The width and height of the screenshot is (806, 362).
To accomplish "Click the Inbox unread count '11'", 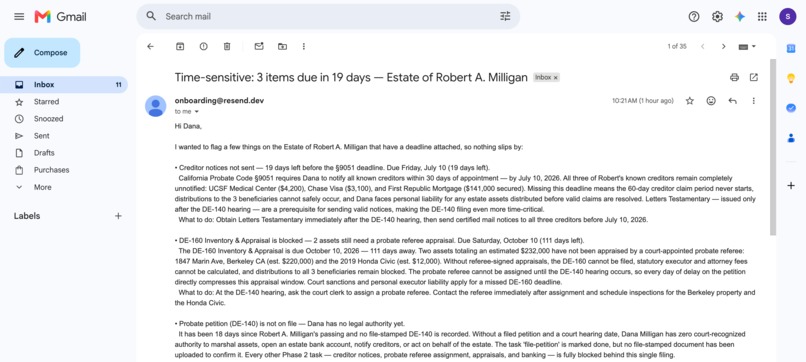I will click(119, 85).
